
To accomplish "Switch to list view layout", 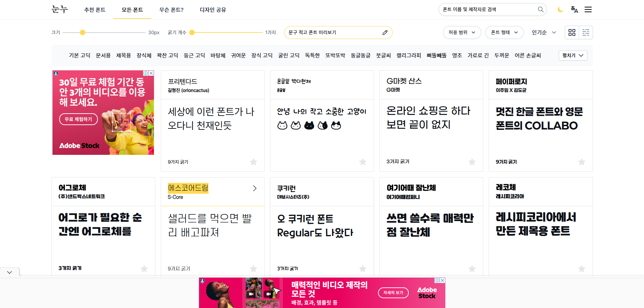I will tap(586, 32).
